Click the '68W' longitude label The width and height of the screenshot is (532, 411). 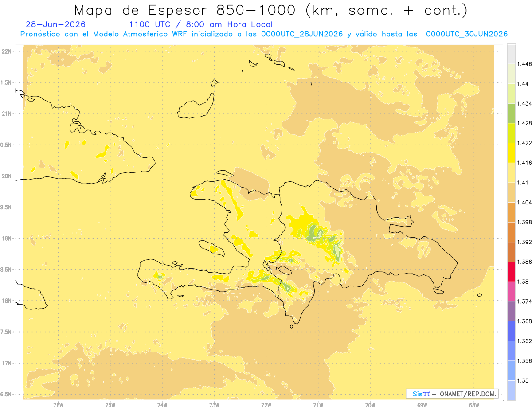pyautogui.click(x=474, y=405)
